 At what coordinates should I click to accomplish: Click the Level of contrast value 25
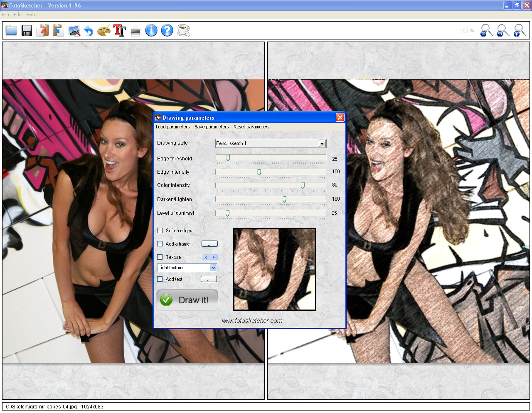coord(335,213)
